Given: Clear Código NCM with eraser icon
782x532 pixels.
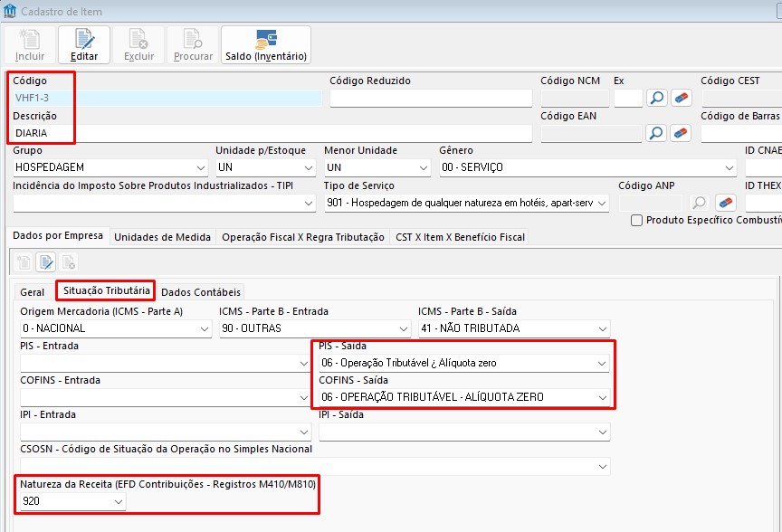Looking at the screenshot, I should pyautogui.click(x=682, y=98).
